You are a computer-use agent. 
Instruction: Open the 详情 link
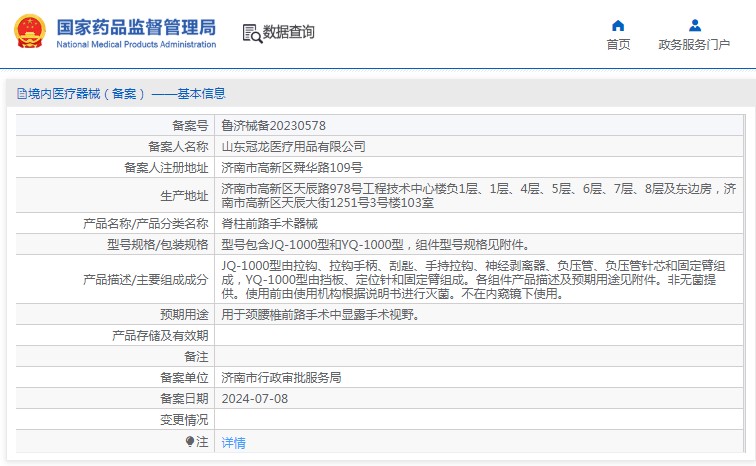pyautogui.click(x=233, y=442)
